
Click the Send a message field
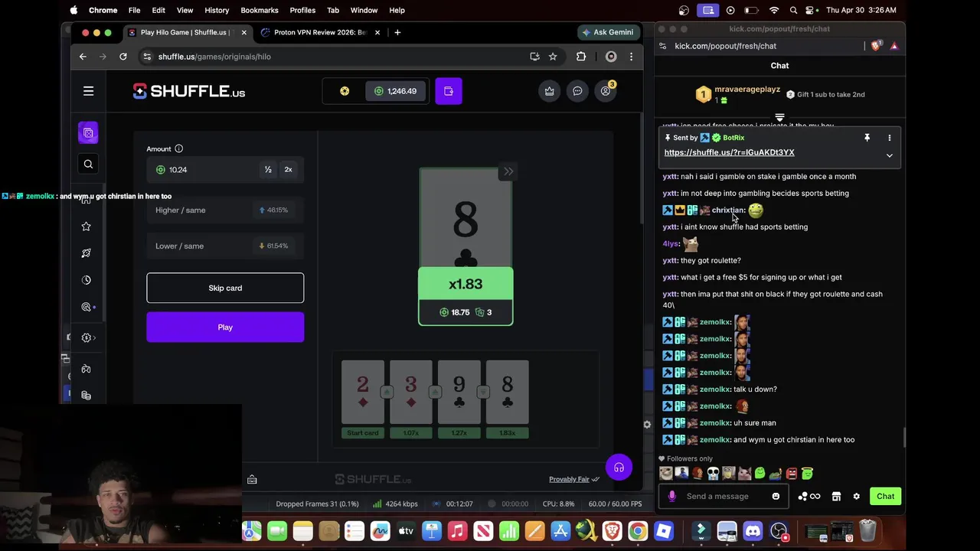[x=722, y=497]
